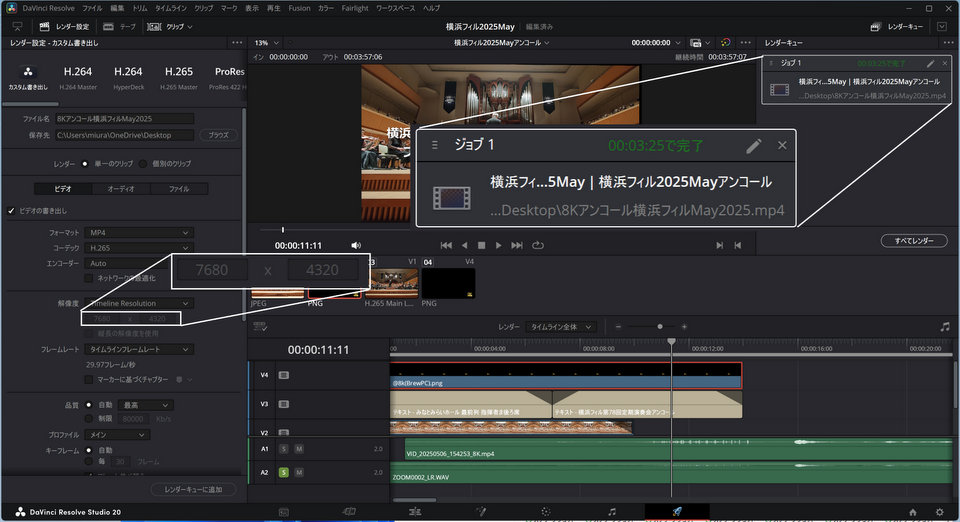The height and width of the screenshot is (522, 960).
Task: Select the H.265 Master render preset
Action: (177, 78)
